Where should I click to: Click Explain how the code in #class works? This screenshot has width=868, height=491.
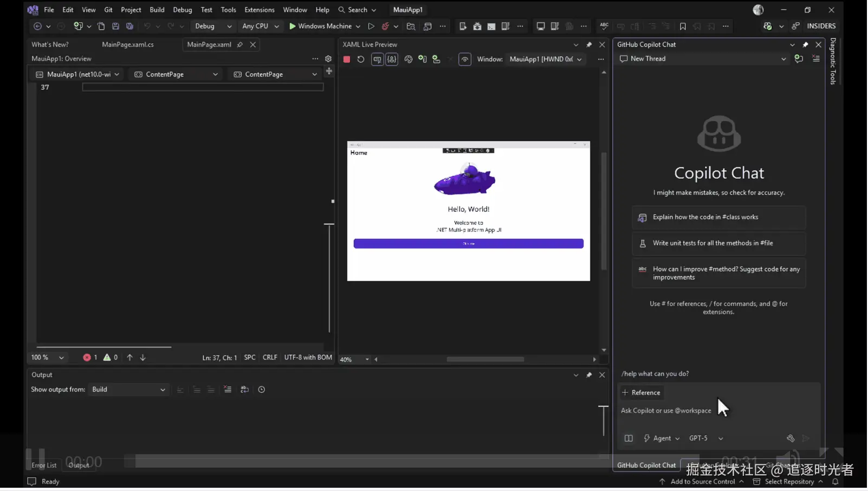[718, 217]
